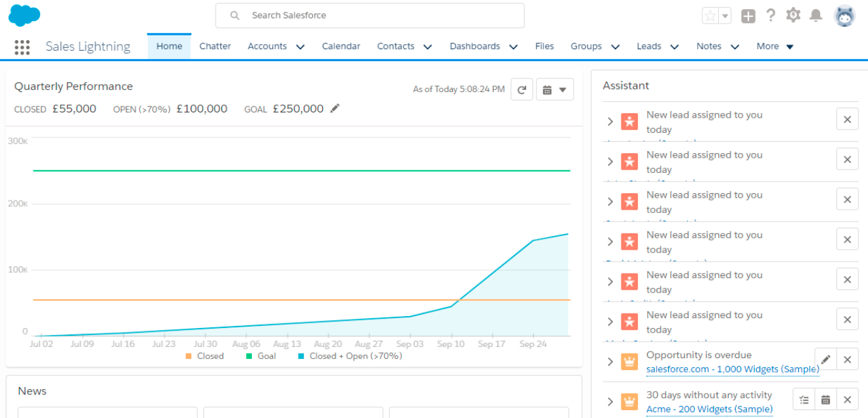Edit the overdue salesforce.com opportunity
This screenshot has width=868, height=418.
tap(825, 360)
